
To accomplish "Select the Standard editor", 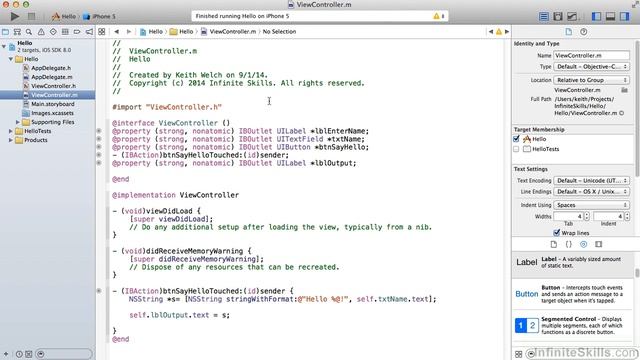I will pyautogui.click(x=544, y=16).
